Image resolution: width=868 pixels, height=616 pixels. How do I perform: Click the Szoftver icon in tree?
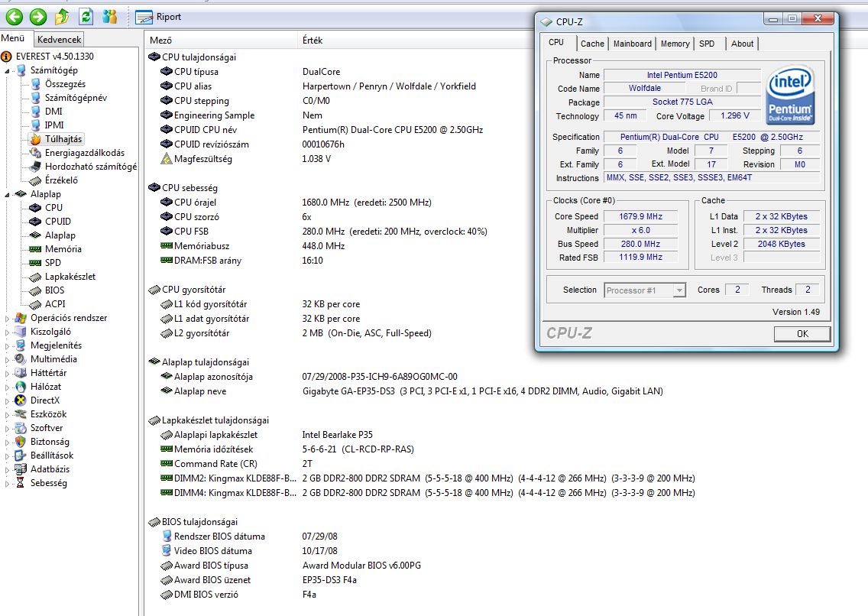tap(21, 428)
